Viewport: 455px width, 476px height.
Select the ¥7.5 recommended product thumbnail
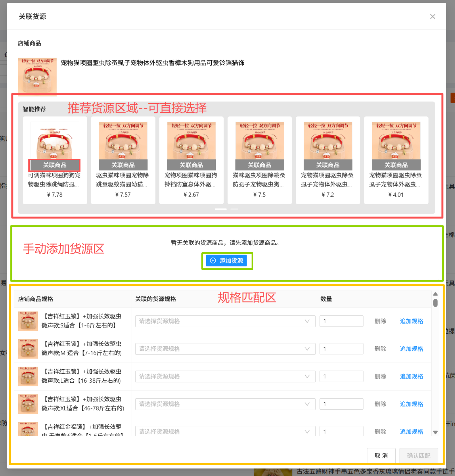point(259,140)
